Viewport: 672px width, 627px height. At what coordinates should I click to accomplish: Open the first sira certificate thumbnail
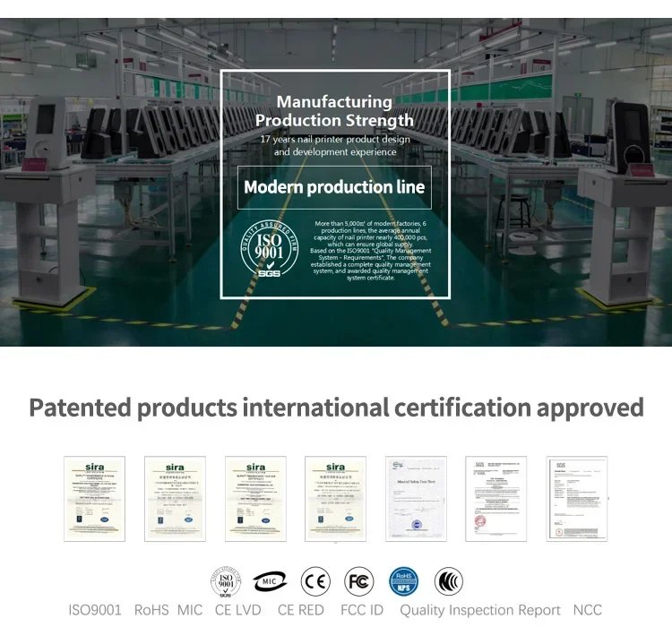(95, 499)
